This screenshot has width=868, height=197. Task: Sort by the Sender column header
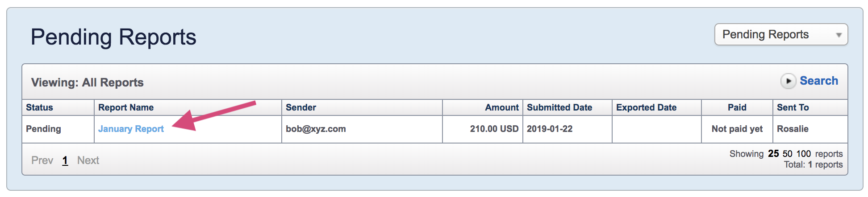point(301,107)
